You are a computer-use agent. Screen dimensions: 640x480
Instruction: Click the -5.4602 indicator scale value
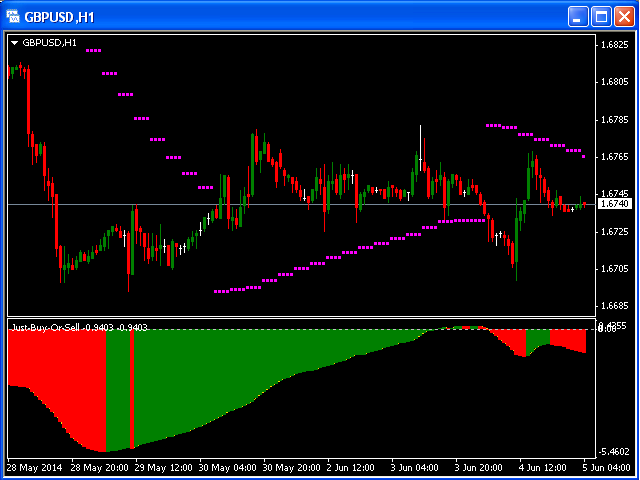coord(613,452)
